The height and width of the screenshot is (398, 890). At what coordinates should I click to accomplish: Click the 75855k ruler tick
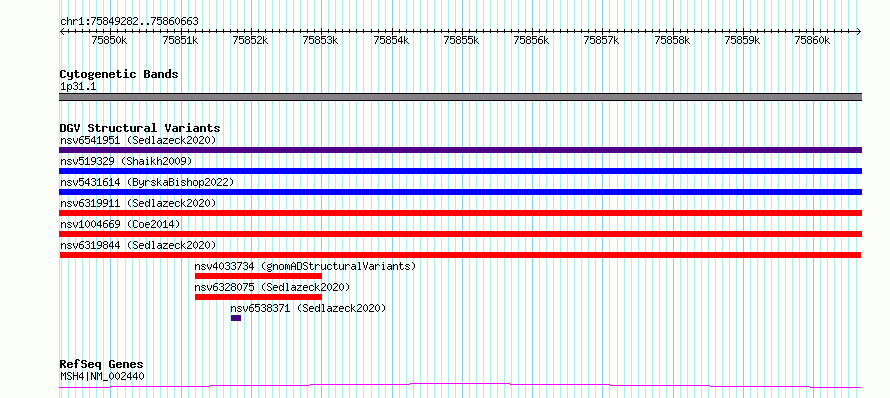[462, 40]
